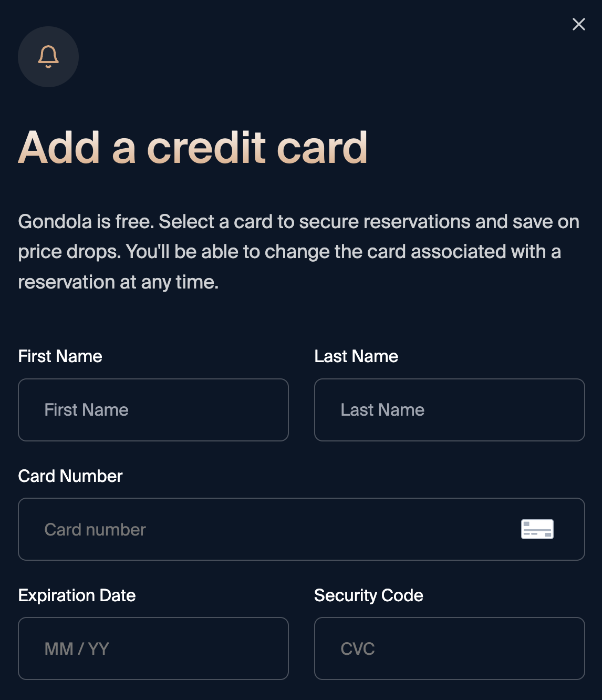Screen dimensions: 602x700
Task: Click the bell notification icon
Action: [48, 57]
